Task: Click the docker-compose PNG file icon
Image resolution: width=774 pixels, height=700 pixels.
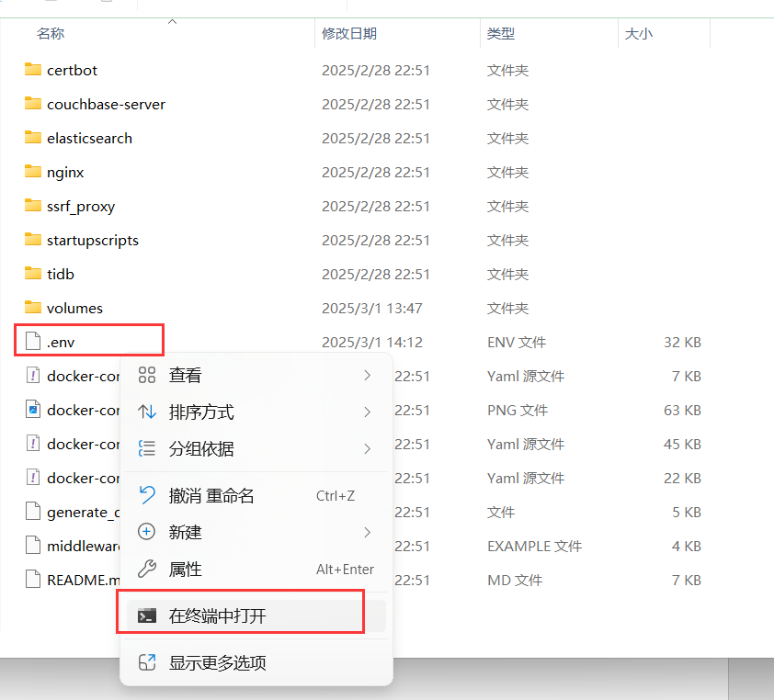Action: (x=33, y=410)
